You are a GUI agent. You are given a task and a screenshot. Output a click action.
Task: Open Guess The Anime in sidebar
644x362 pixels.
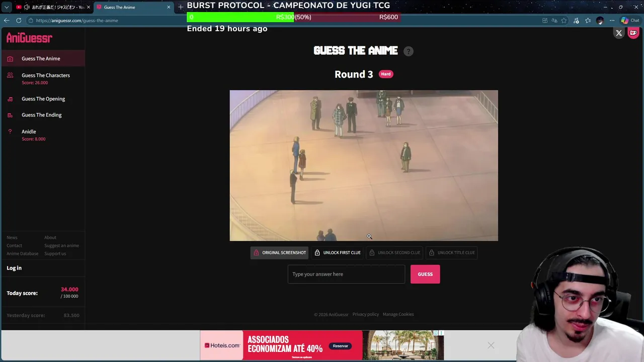tap(42, 58)
